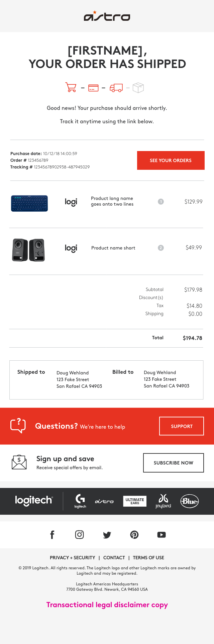This screenshot has height=644, width=214.
Task: Open the Twitter social link
Action: 107,535
